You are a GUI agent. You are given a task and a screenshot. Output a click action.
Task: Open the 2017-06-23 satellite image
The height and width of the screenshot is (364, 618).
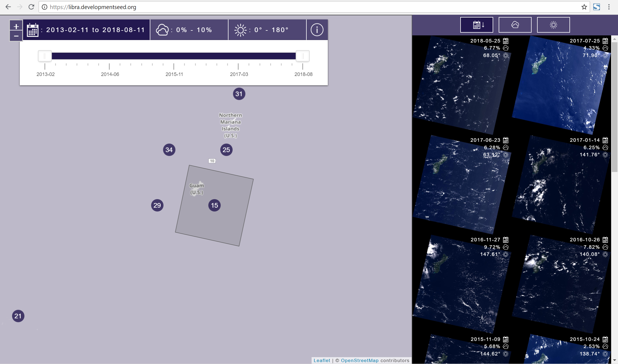(462, 184)
